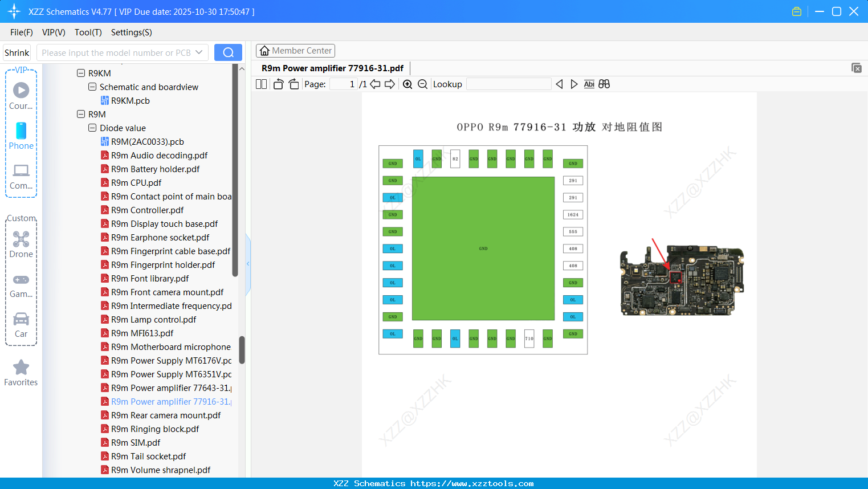
Task: Open the Courses sidebar icon
Action: 21,96
